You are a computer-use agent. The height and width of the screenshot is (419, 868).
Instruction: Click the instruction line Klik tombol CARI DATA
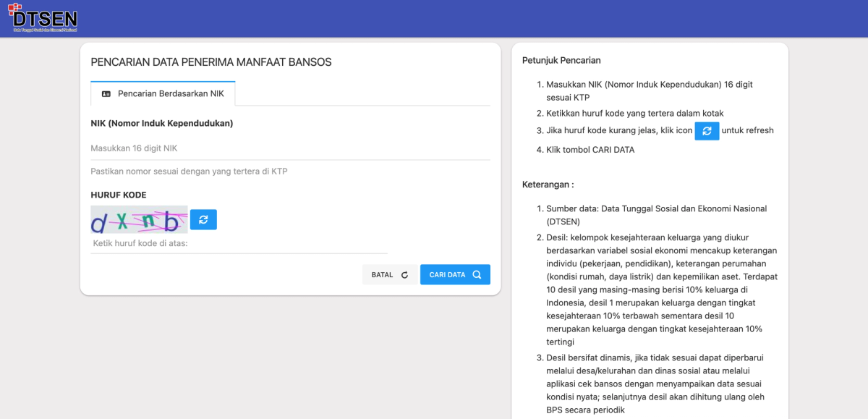[x=590, y=150]
